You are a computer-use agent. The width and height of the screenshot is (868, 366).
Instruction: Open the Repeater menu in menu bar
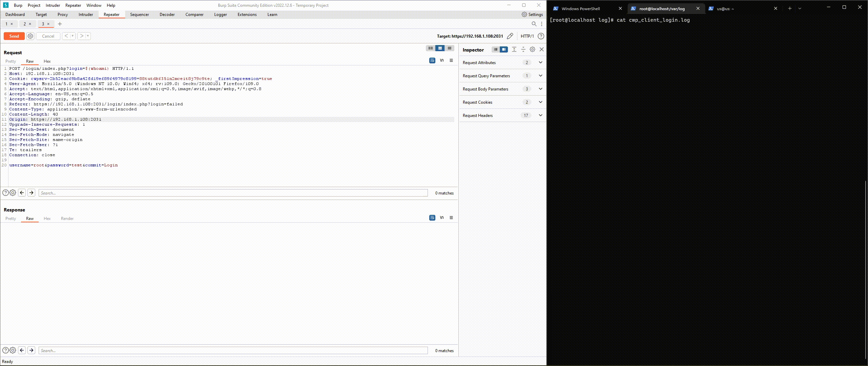(x=73, y=5)
